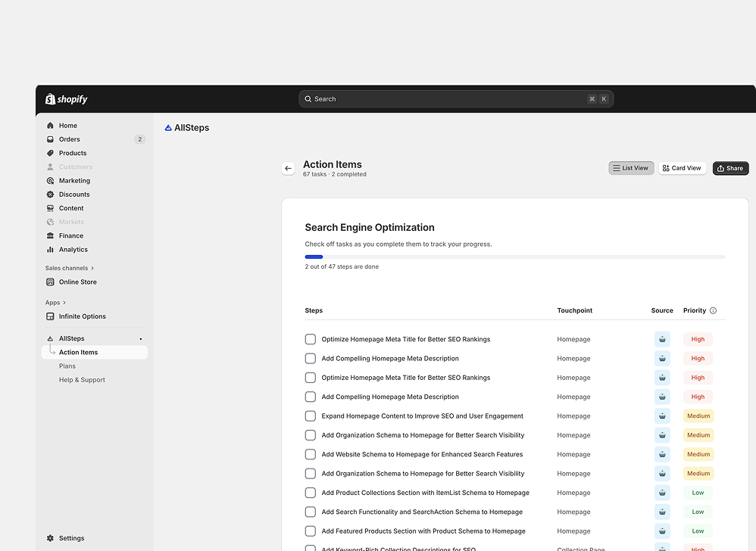The image size is (756, 551).
Task: Go to Plans under AllSteps
Action: pos(67,366)
